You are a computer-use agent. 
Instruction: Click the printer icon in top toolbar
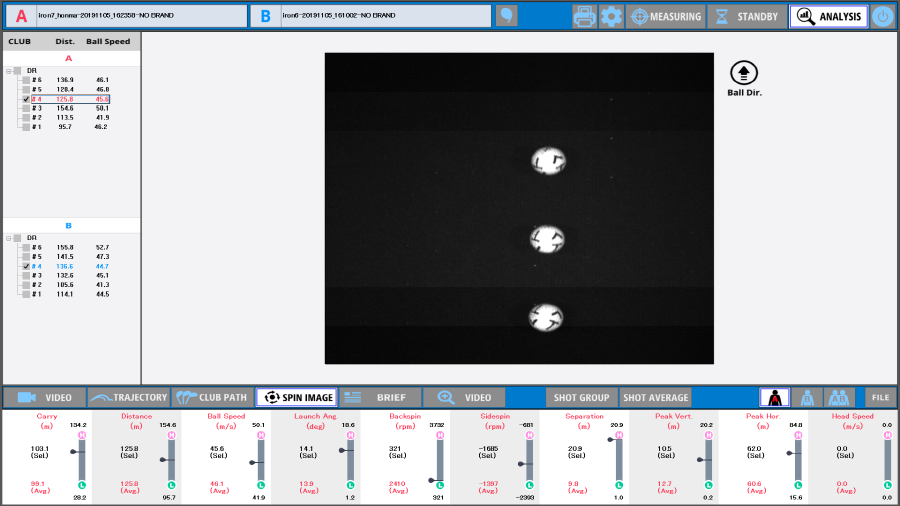point(585,17)
